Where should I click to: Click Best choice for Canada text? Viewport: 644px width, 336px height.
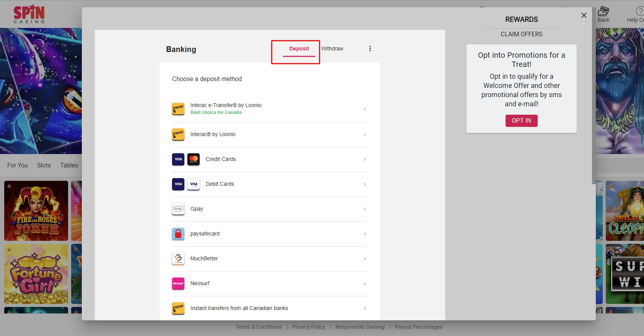click(x=216, y=112)
